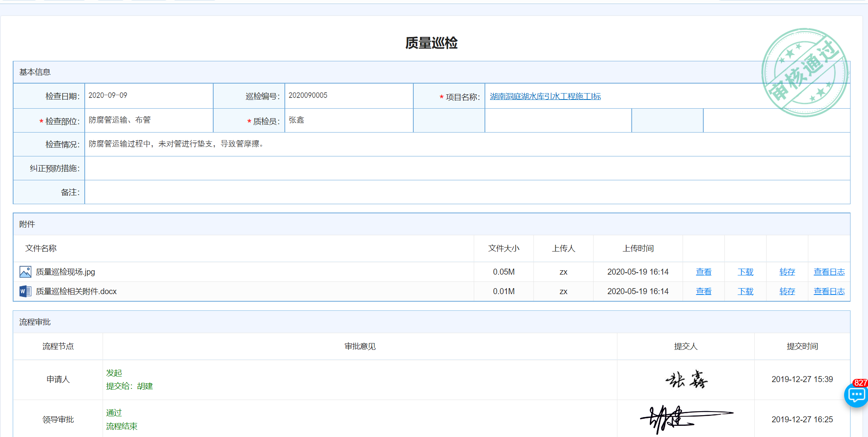868x437 pixels.
Task: Click the 检查日期 value 2020-09-09
Action: coord(108,96)
